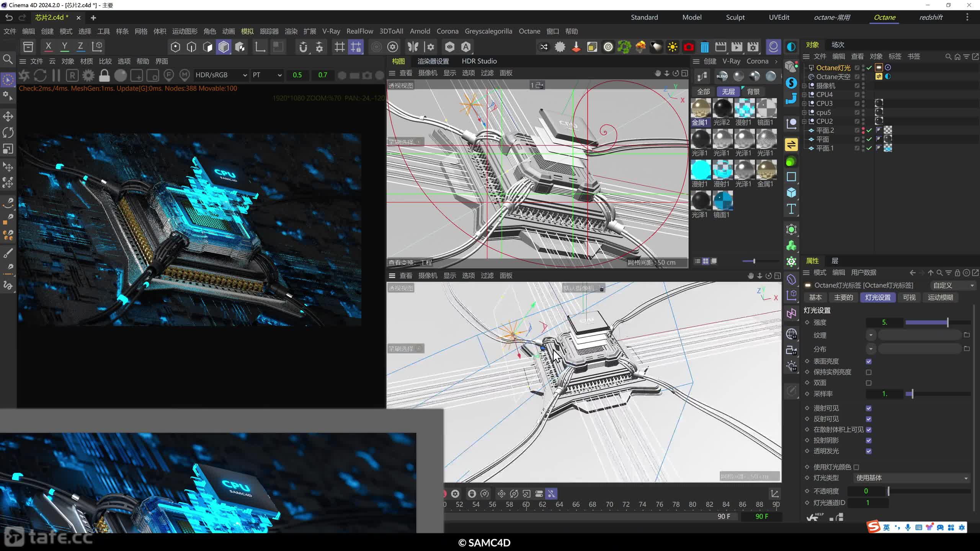Expand the cpu5 object tree node
The image size is (980, 551).
click(804, 112)
